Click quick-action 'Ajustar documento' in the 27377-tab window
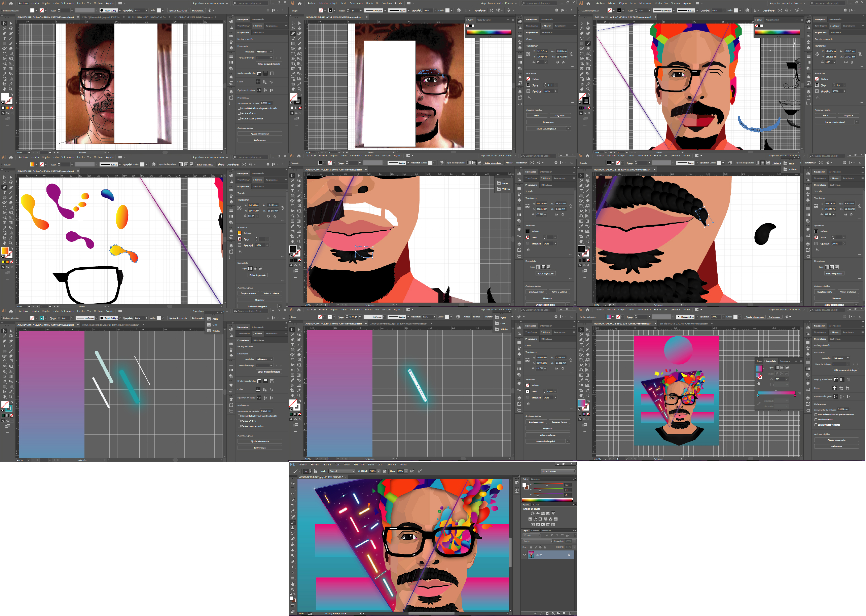This screenshot has height=616, width=866. pyautogui.click(x=260, y=133)
